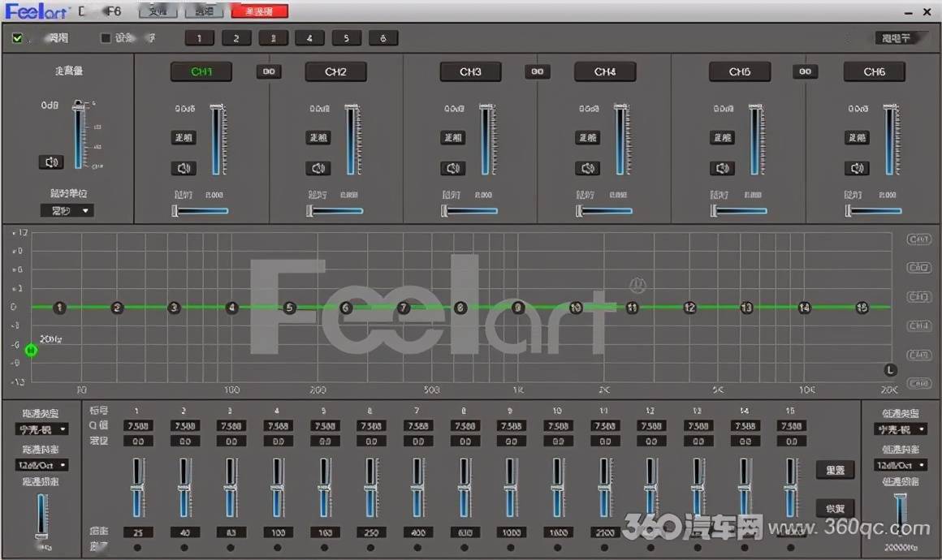Open the delay unit dropdown under master volume
This screenshot has height=560, width=942.
tap(67, 211)
